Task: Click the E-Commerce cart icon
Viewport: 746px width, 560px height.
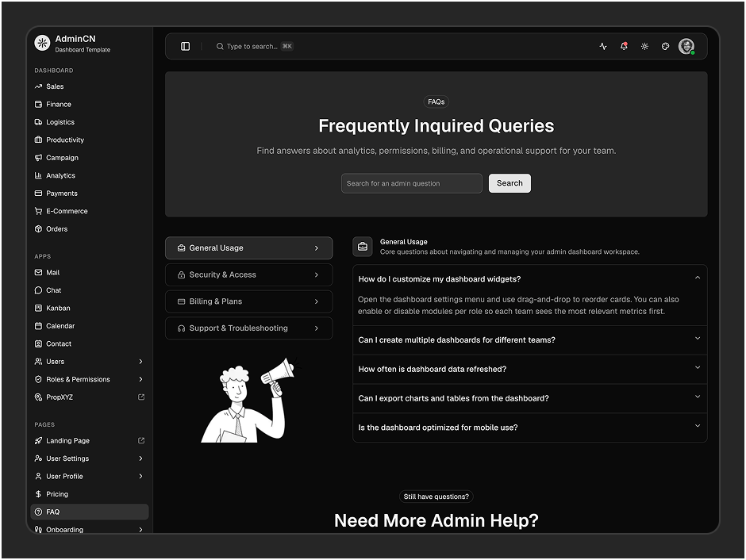Action: coord(39,211)
